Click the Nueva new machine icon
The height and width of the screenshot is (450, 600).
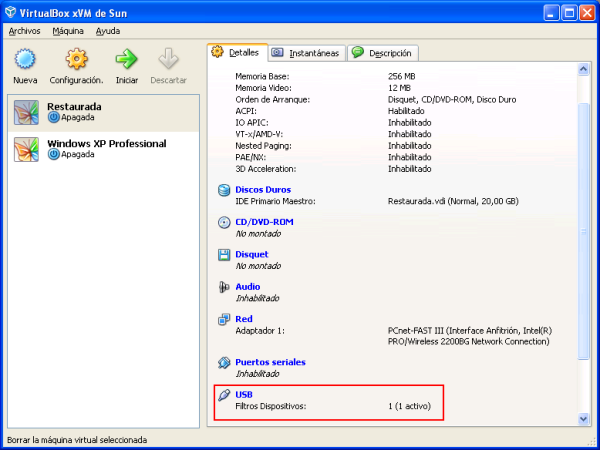click(25, 60)
